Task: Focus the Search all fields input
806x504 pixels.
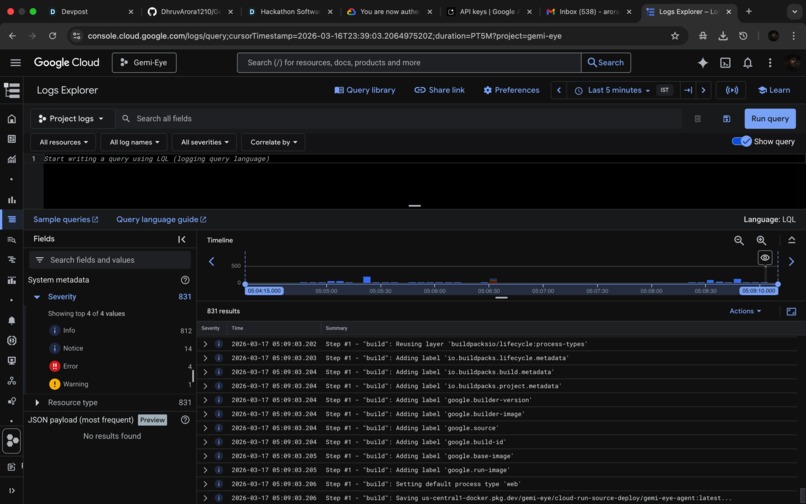Action: 398,119
